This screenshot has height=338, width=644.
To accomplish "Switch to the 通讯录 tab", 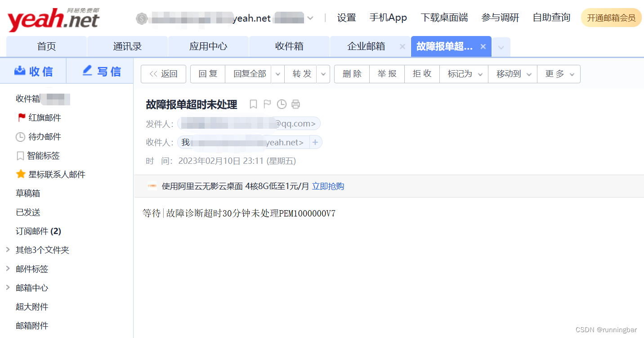I will pyautogui.click(x=127, y=46).
